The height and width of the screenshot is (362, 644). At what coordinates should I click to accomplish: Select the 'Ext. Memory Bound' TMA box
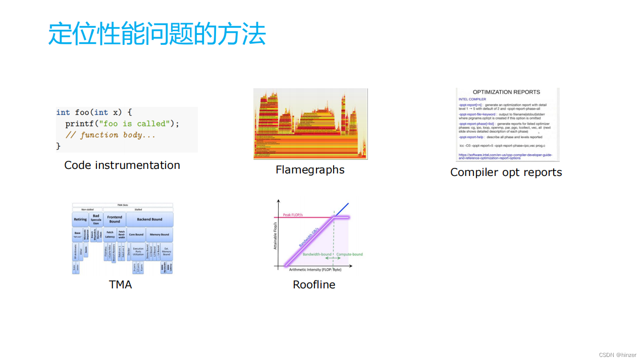coord(167,252)
